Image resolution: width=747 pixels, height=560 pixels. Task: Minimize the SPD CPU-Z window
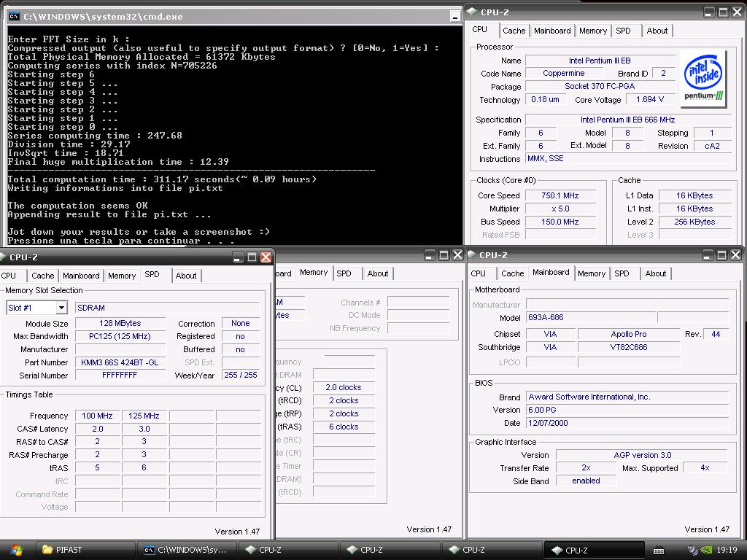pyautogui.click(x=239, y=257)
